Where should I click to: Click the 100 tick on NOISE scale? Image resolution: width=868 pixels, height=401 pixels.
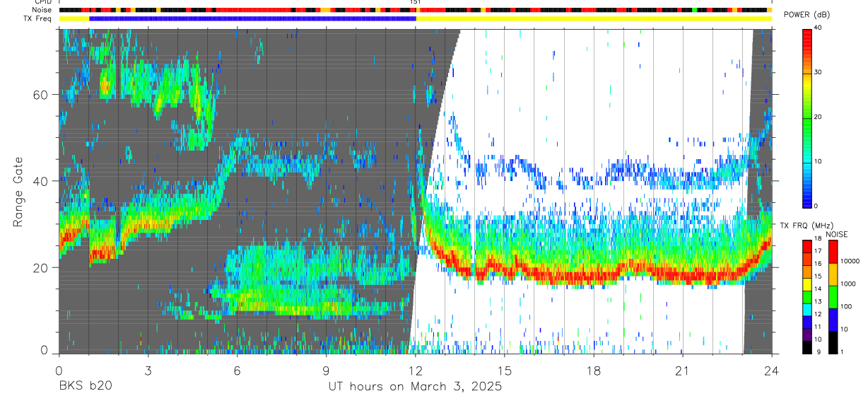pyautogui.click(x=847, y=306)
